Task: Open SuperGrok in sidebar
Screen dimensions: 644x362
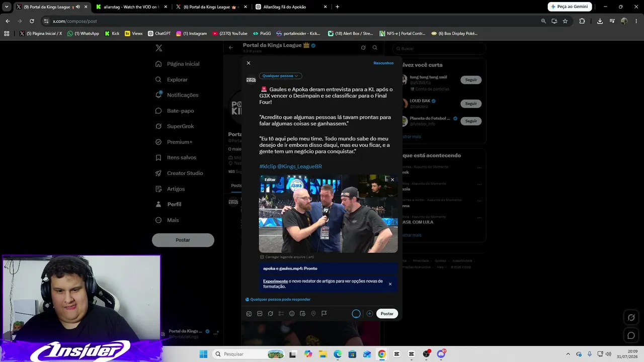Action: point(174,126)
